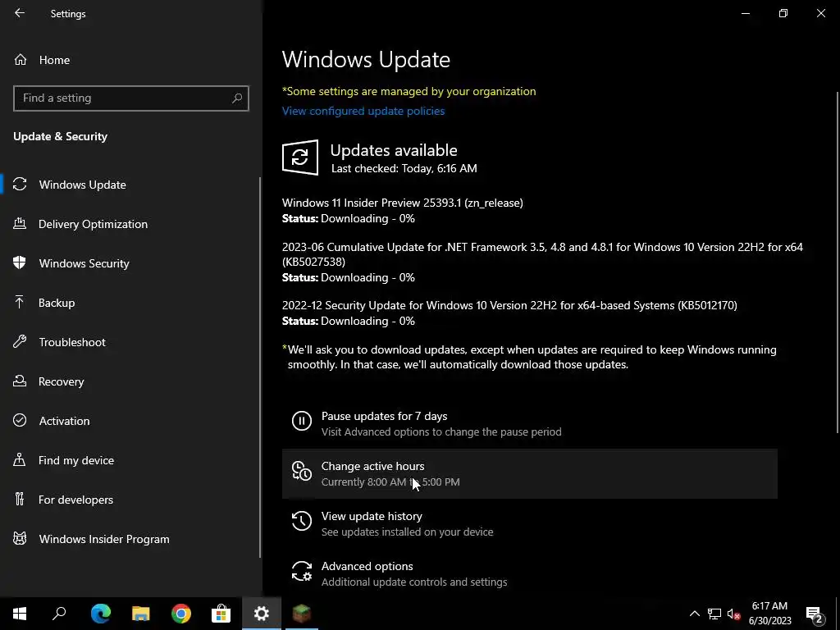Image resolution: width=840 pixels, height=630 pixels.
Task: Select Windows Security in sidebar
Action: click(130, 263)
